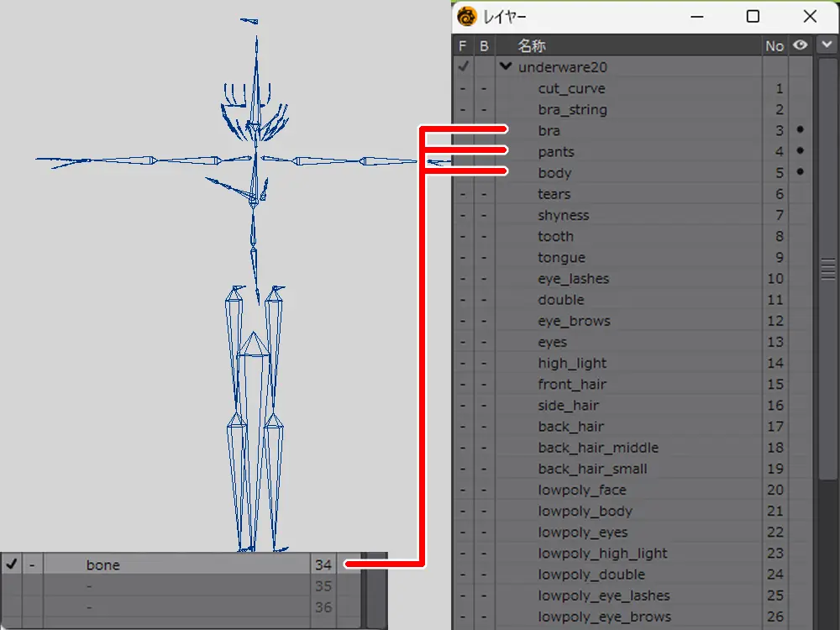Uncheck the checkmark beside the bone layer
Screen dimensions: 840x630
pyautogui.click(x=11, y=565)
